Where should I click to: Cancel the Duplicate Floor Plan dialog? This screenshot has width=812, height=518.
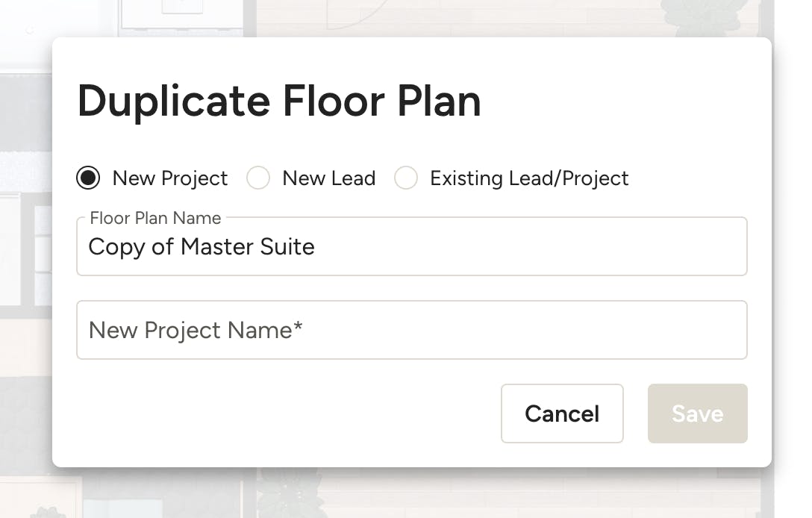click(x=562, y=414)
